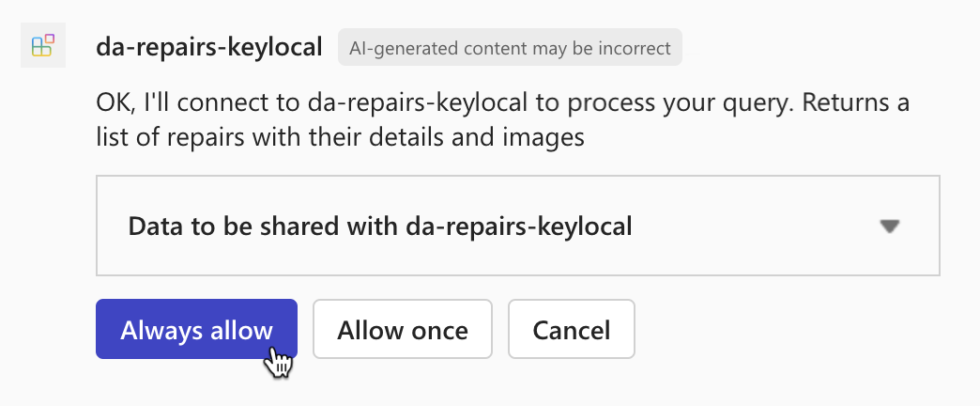Click the dropdown arrow beside Data to be shared
The width and height of the screenshot is (980, 406).
click(890, 226)
